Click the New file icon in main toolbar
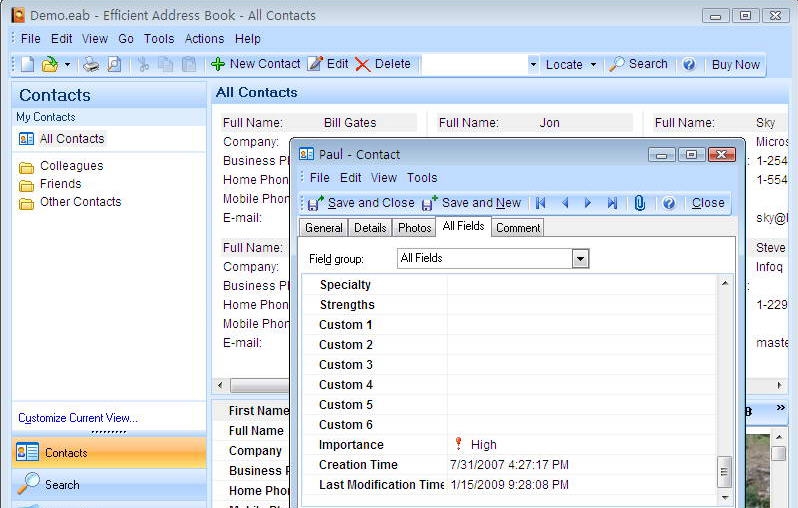Image resolution: width=798 pixels, height=508 pixels. coord(27,64)
